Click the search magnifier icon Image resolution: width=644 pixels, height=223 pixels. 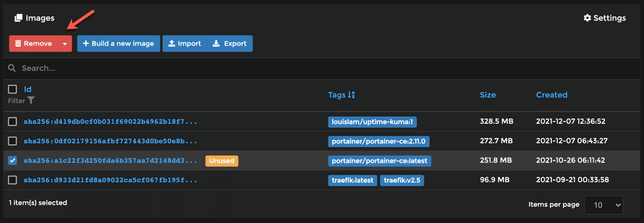point(12,68)
